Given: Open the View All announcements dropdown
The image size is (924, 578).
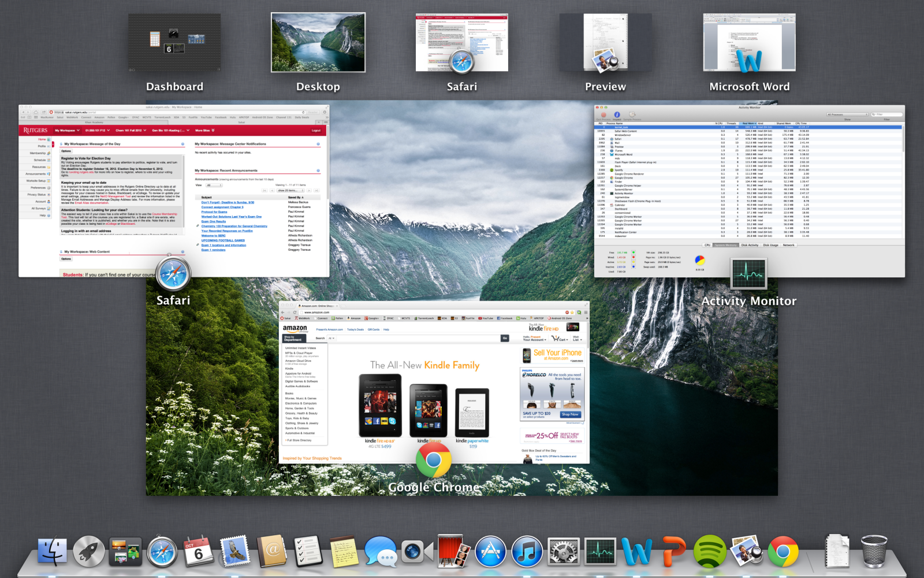Looking at the screenshot, I should click(214, 185).
